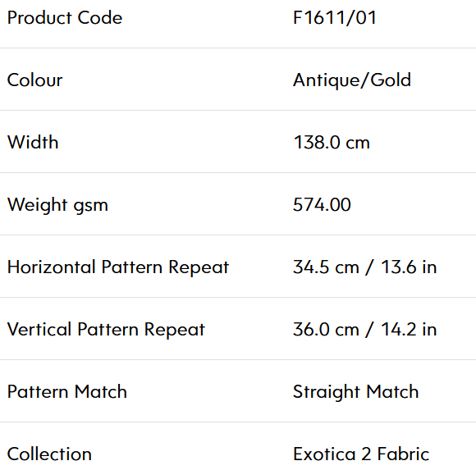Image resolution: width=476 pixels, height=470 pixels.
Task: Click the 34.5 cm / 13.6 in value
Action: point(365,267)
